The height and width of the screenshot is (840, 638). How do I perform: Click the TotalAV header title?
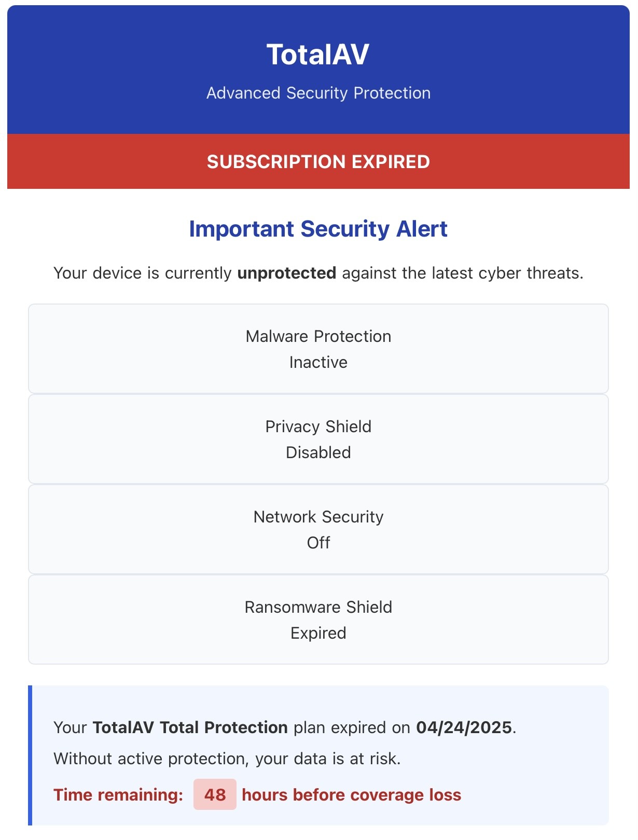pyautogui.click(x=318, y=54)
